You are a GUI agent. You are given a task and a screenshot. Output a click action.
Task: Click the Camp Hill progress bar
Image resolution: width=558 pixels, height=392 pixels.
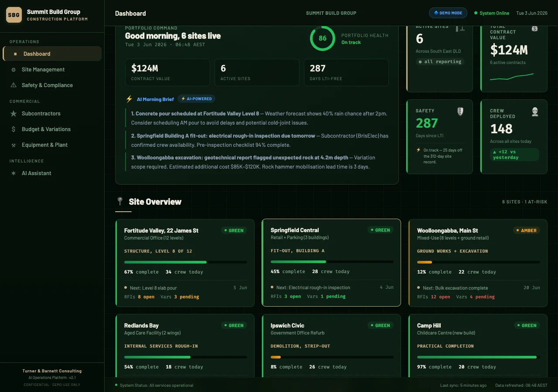click(x=479, y=357)
